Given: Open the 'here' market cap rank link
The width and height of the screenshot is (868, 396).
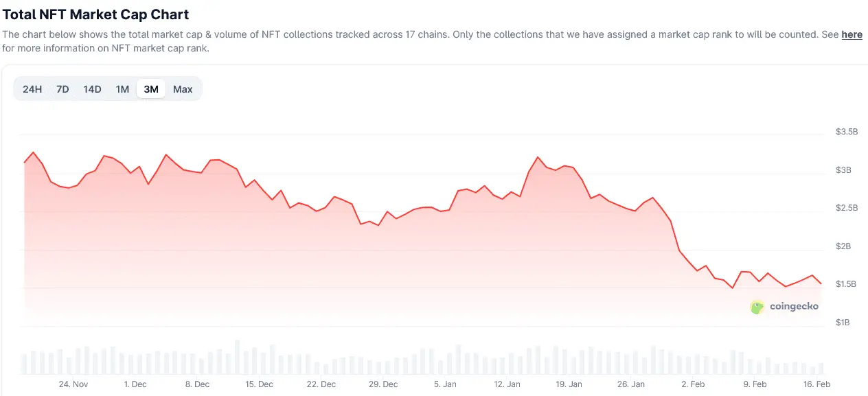Looking at the screenshot, I should 852,34.
